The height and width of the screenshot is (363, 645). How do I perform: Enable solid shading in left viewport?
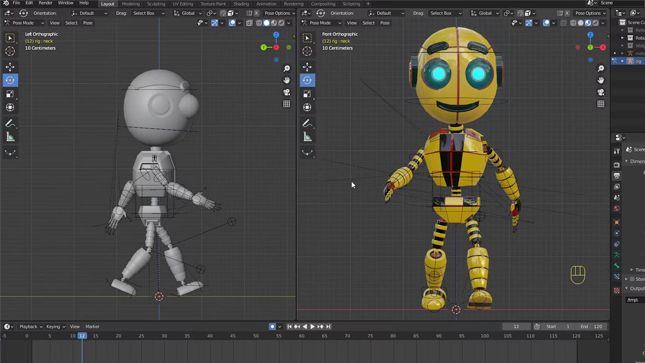(x=267, y=23)
